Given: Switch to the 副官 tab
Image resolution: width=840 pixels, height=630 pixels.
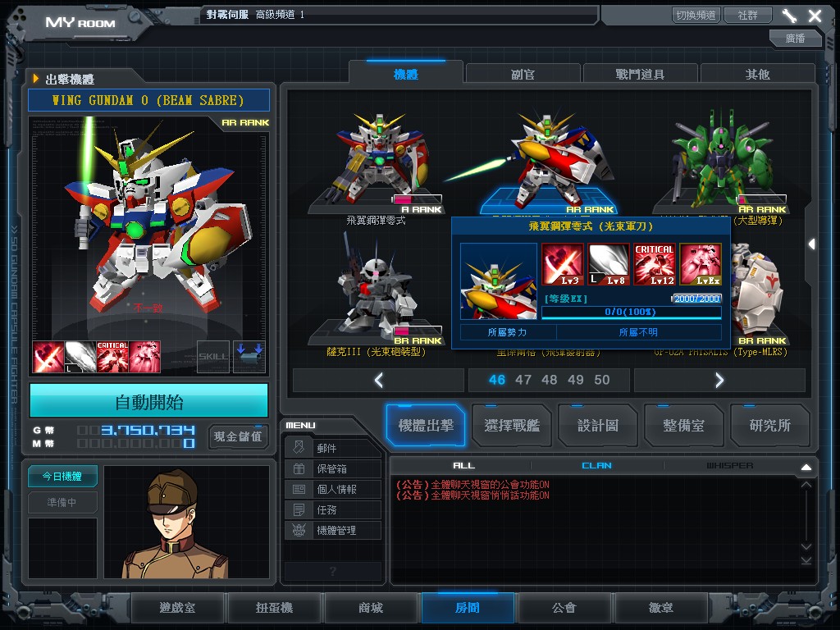Looking at the screenshot, I should pos(523,74).
